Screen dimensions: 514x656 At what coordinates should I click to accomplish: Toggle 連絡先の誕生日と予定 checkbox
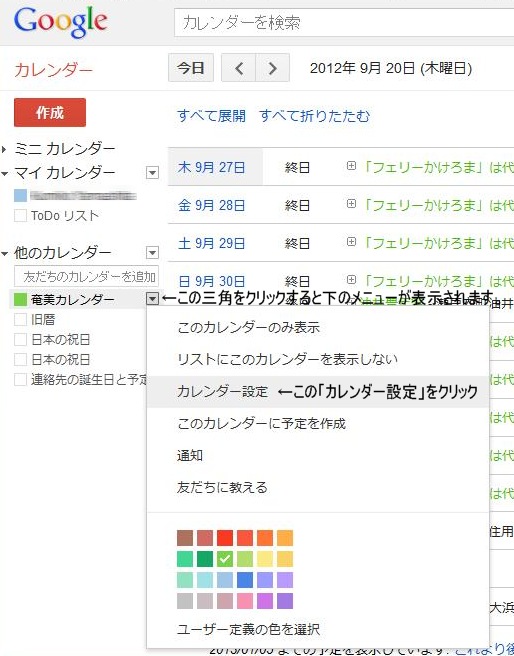point(20,379)
